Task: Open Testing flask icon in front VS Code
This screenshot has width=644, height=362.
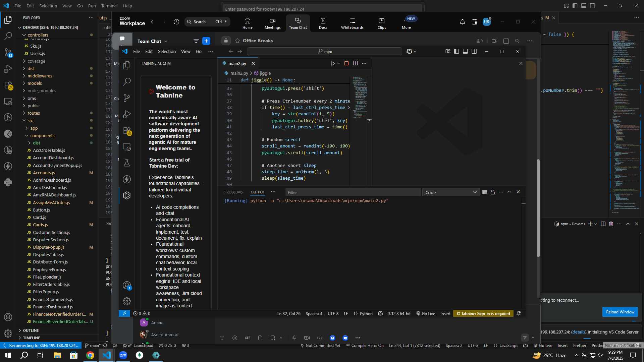Action: click(127, 163)
